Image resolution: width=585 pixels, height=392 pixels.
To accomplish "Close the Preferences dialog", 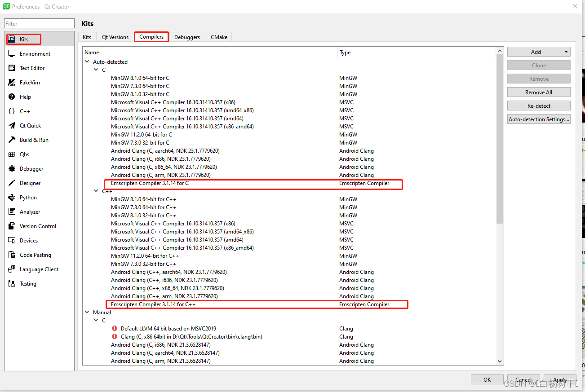I will coord(575,6).
